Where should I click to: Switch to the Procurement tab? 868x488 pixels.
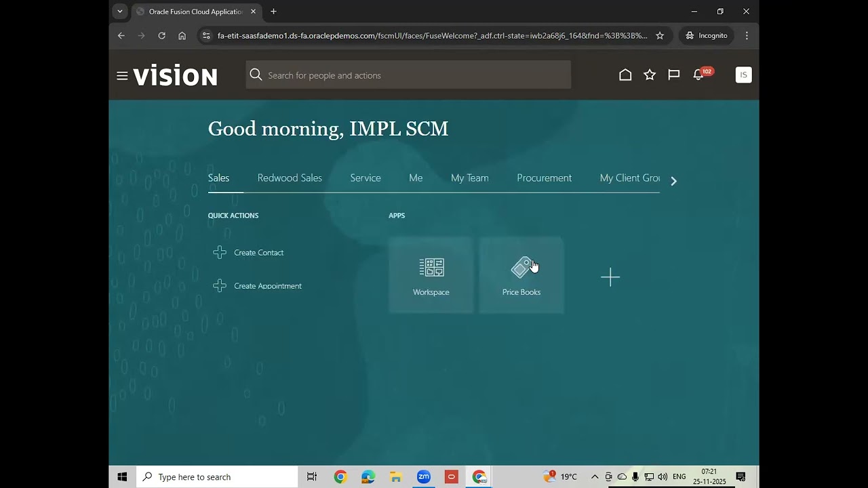[x=545, y=178]
